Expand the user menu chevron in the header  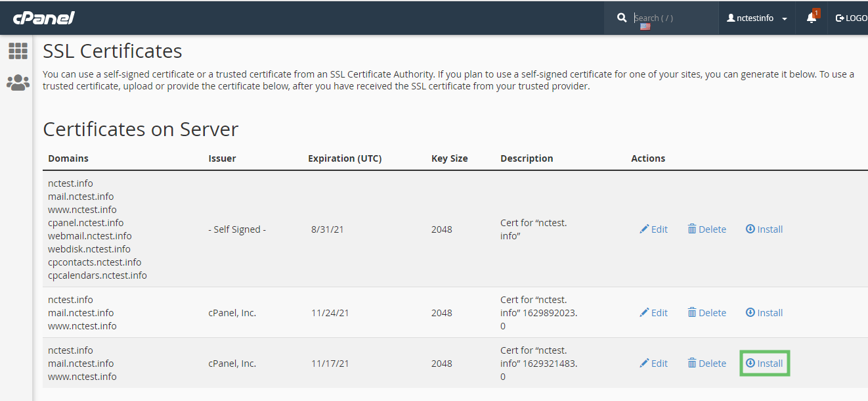(785, 18)
